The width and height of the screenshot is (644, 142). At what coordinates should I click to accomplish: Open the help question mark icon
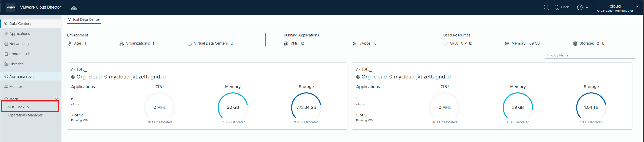580,7
